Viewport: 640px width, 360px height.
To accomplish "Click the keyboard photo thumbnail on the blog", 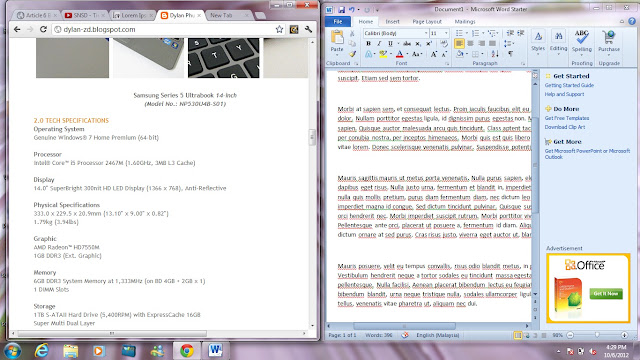I will 223,58.
